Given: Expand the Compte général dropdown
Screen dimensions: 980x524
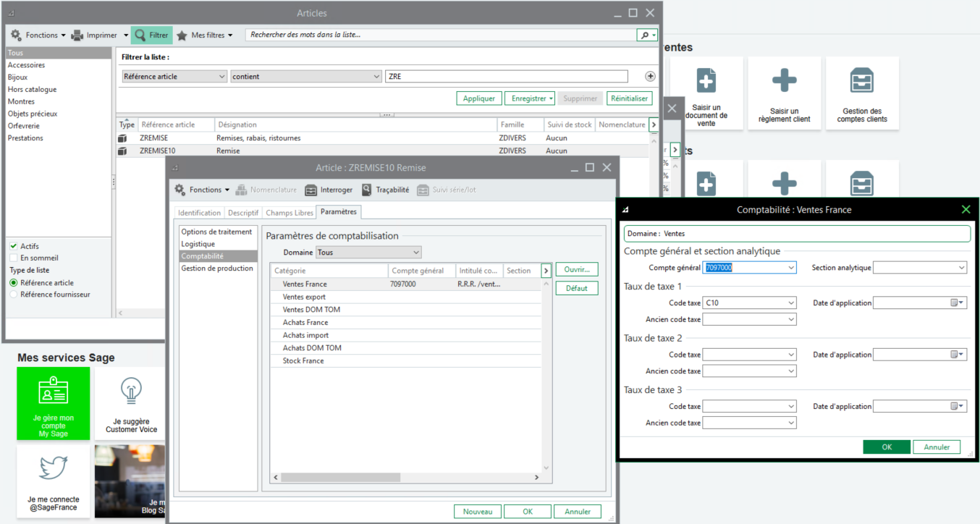Looking at the screenshot, I should click(x=790, y=268).
